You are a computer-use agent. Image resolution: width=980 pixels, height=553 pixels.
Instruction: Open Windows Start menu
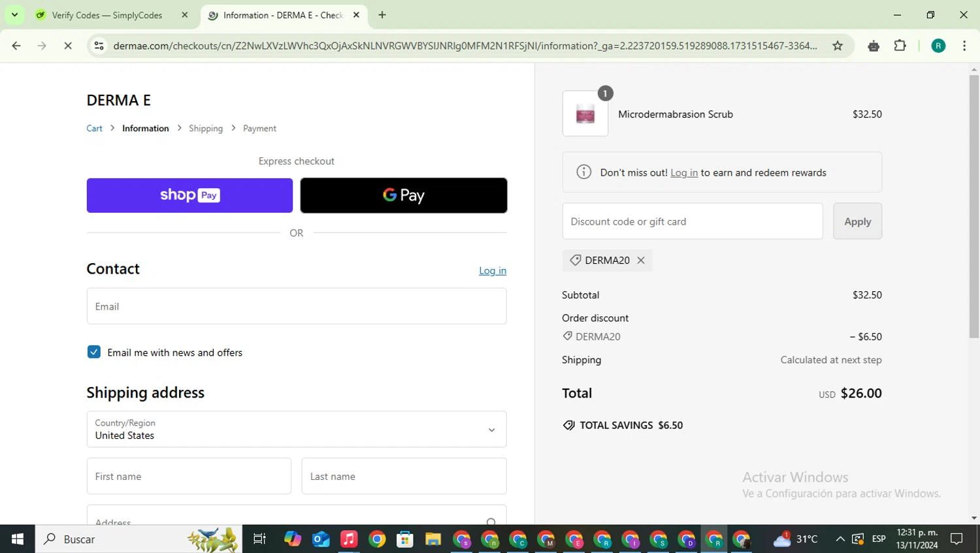coord(18,539)
